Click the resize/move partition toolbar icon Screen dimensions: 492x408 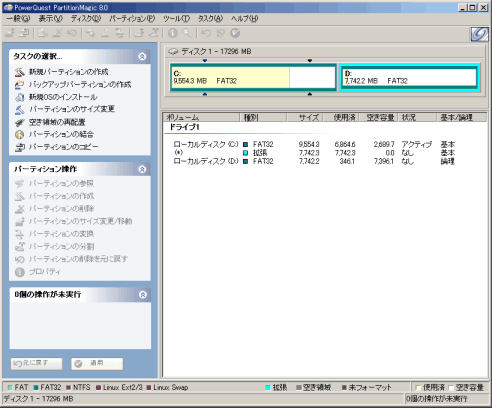(x=10, y=33)
